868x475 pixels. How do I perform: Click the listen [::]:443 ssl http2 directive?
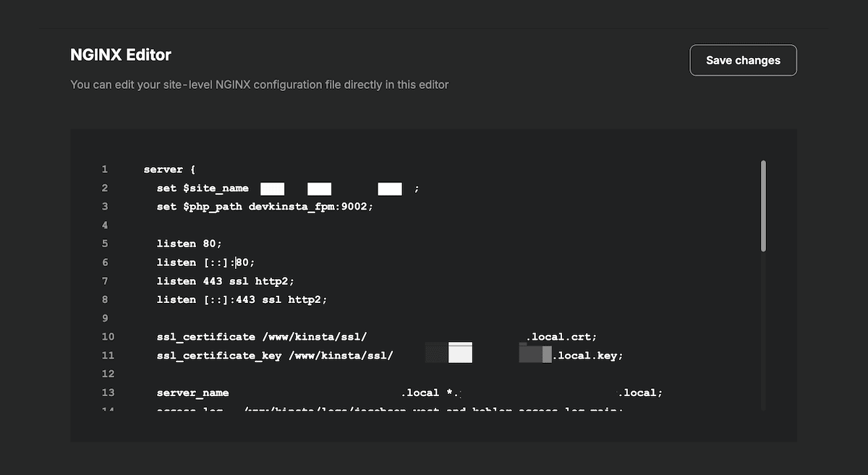coord(242,299)
